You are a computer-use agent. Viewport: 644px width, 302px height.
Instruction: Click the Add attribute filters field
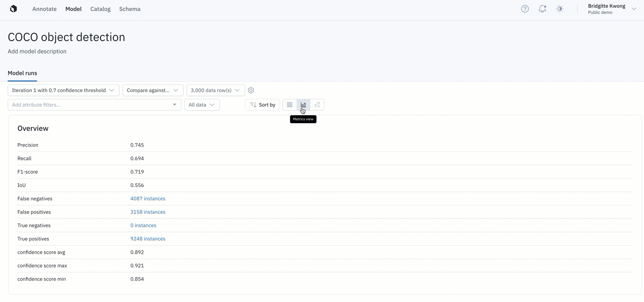[x=94, y=105]
